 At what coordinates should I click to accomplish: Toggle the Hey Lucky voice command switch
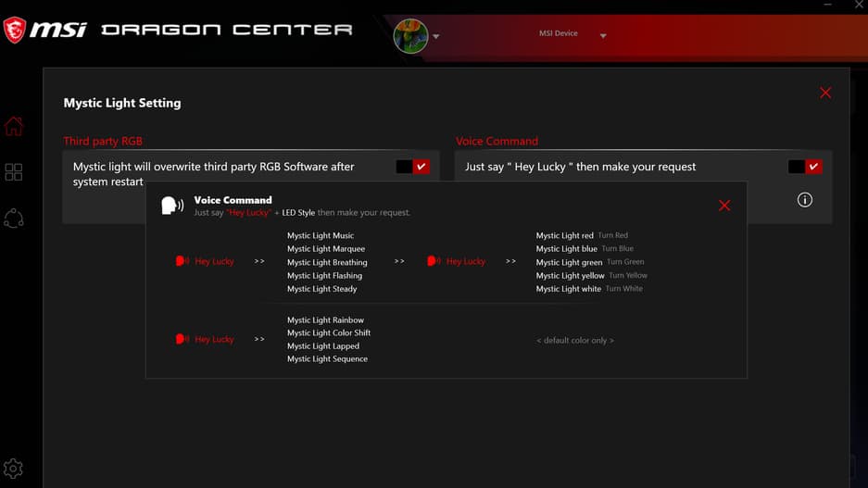[805, 167]
